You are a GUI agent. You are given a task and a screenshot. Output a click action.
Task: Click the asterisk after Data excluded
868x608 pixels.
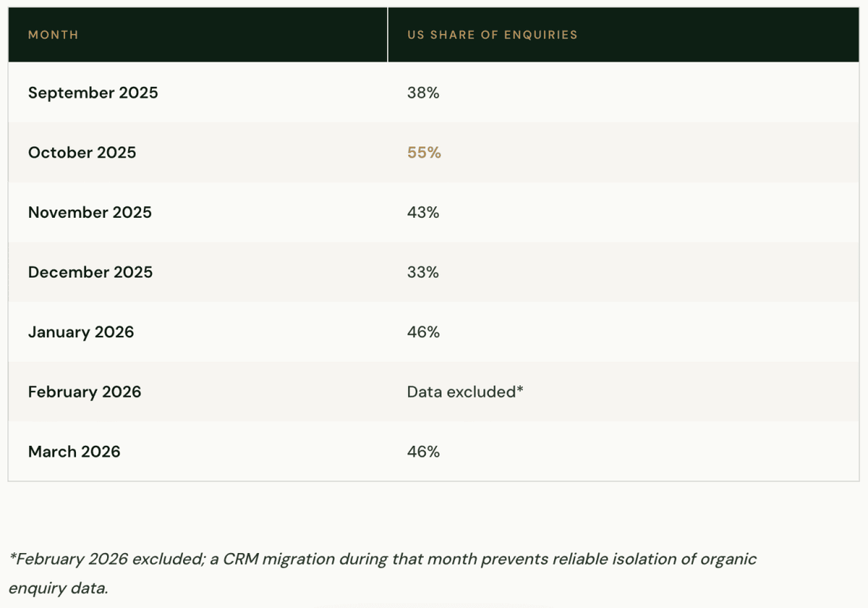coord(519,389)
